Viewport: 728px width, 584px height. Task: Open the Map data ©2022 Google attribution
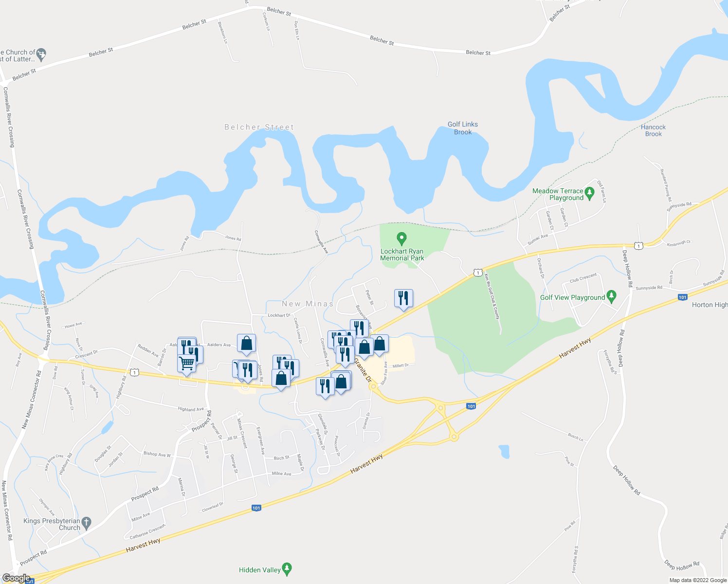[698, 580]
